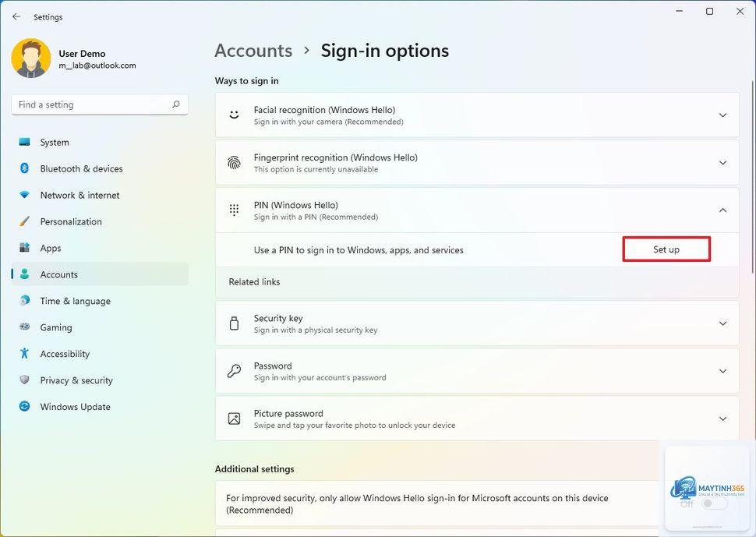Click the Bluetooth icon in sidebar
The width and height of the screenshot is (756, 537).
24,168
